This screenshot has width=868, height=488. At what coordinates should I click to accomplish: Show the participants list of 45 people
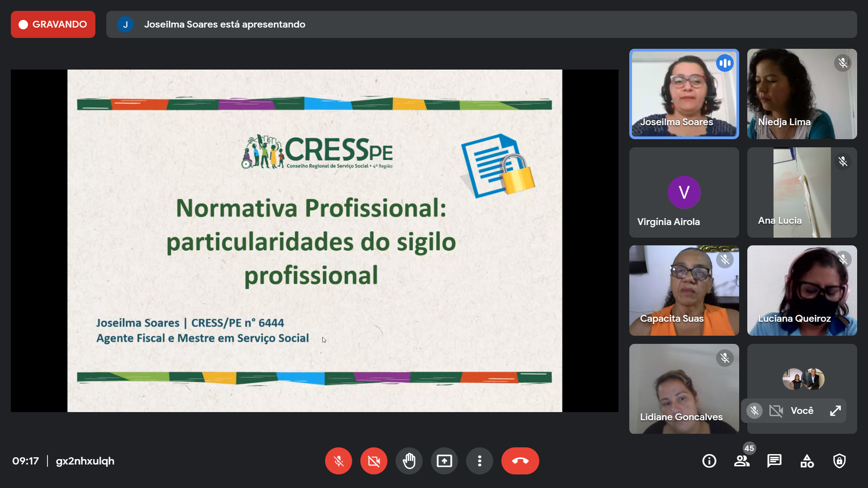[741, 461]
